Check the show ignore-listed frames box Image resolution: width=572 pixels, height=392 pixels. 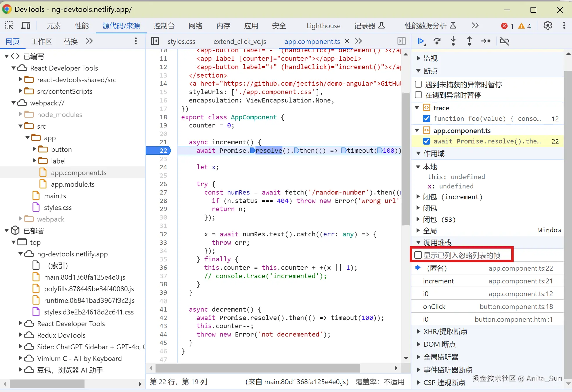click(x=418, y=255)
